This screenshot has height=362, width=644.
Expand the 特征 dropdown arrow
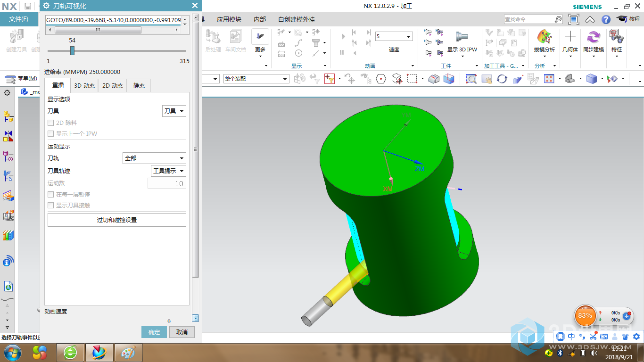pyautogui.click(x=617, y=57)
